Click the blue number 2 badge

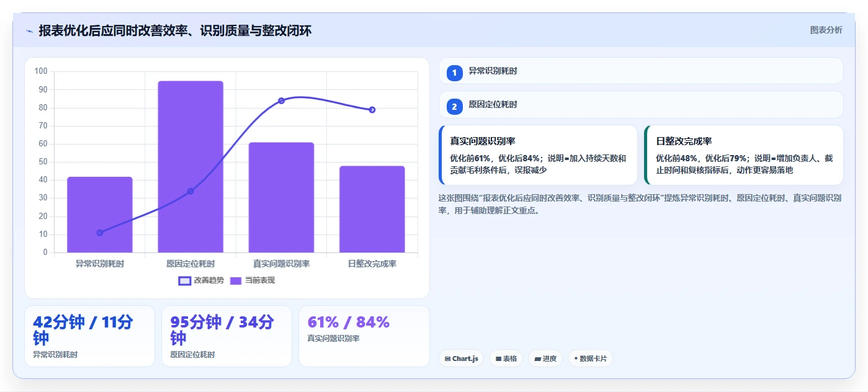coord(454,107)
